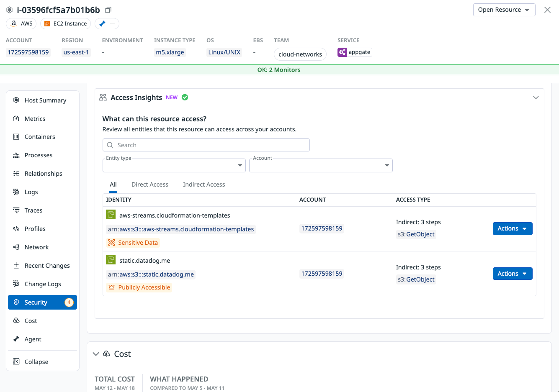
Task: View Traces in the sidebar
Action: coord(33,210)
